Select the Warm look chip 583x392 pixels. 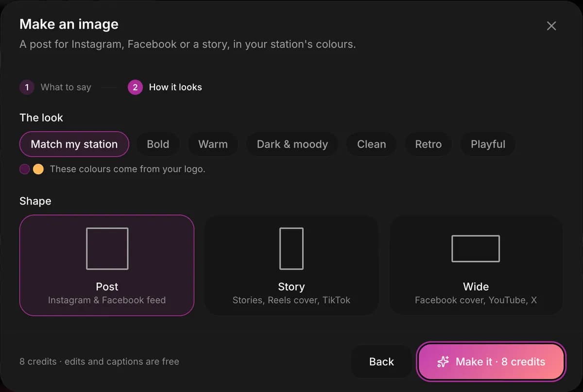point(213,144)
